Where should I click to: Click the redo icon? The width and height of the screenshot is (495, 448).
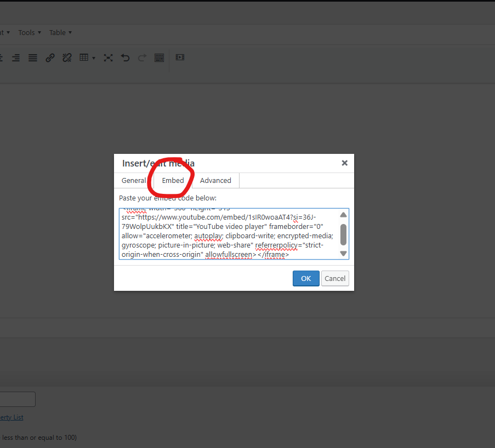tap(143, 58)
